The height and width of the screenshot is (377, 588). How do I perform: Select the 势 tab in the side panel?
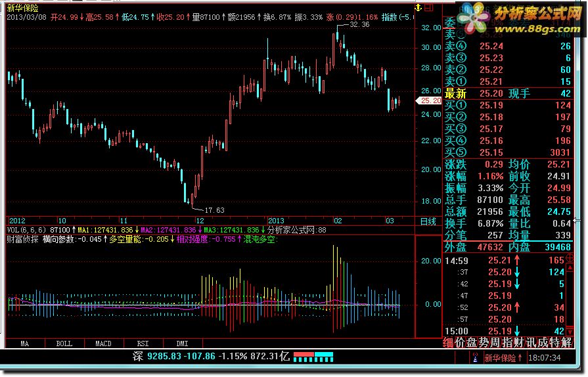[484, 342]
